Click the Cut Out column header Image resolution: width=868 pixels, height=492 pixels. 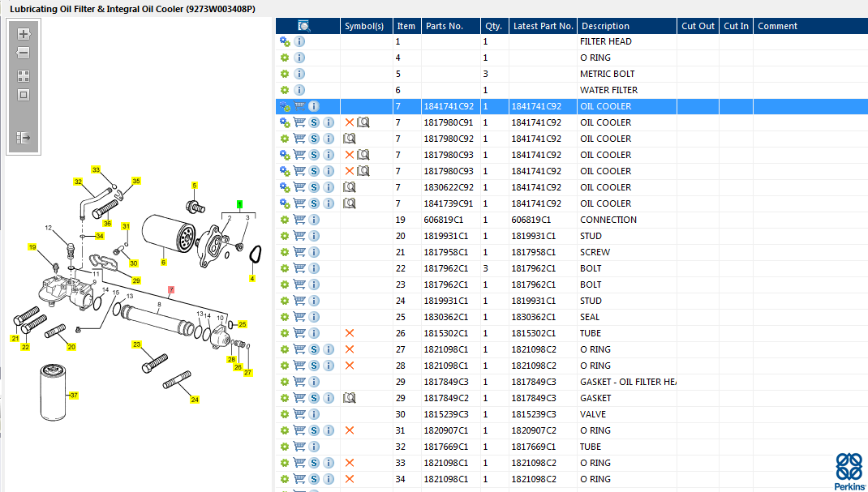click(x=698, y=26)
